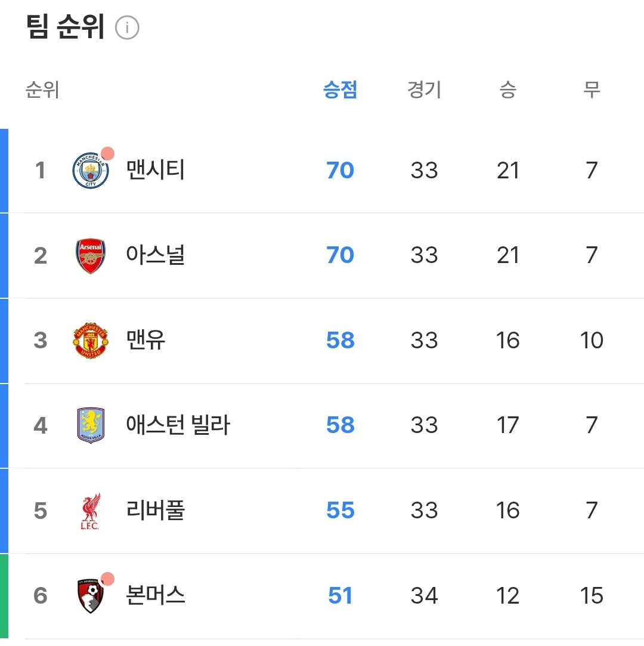The image size is (644, 646).
Task: Tap the red dot on Manchester City's crest
Action: pyautogui.click(x=107, y=153)
